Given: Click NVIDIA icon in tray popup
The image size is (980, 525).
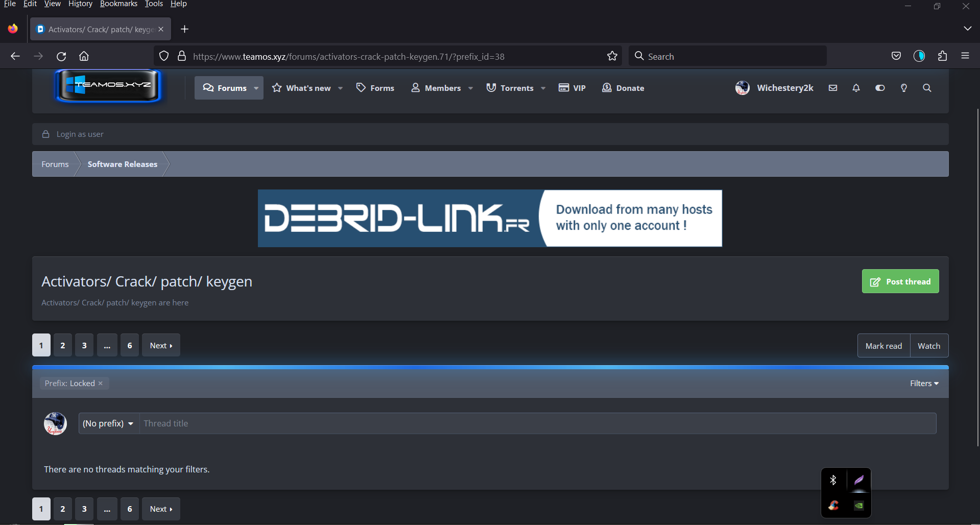Looking at the screenshot, I should (859, 506).
